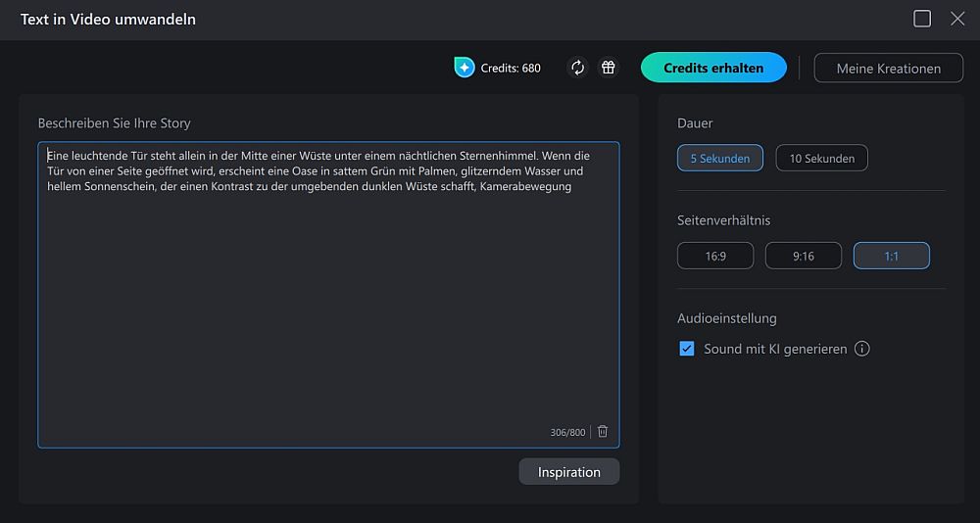Select the 5 Sekunden duration
This screenshot has width=980, height=523.
[720, 158]
